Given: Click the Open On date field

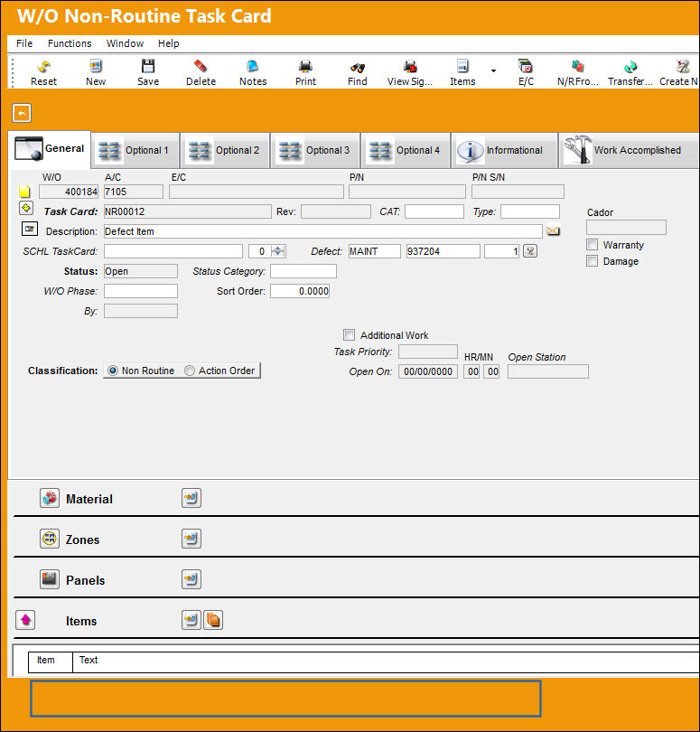Looking at the screenshot, I should coord(428,371).
